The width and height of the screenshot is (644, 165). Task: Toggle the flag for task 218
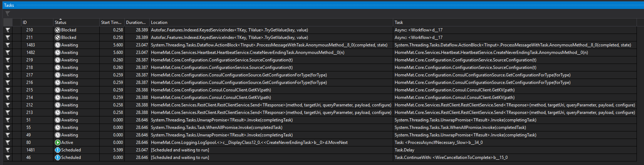pyautogui.click(x=8, y=67)
